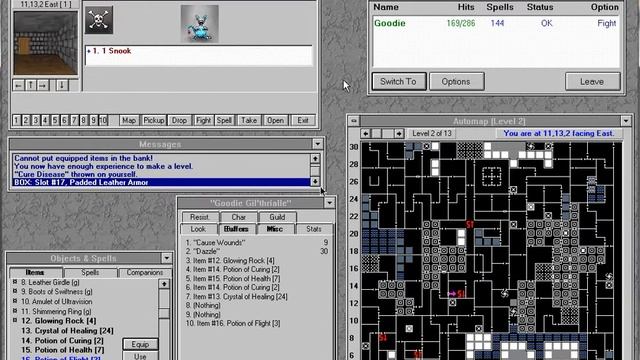Click the Drop action button

coord(179,120)
